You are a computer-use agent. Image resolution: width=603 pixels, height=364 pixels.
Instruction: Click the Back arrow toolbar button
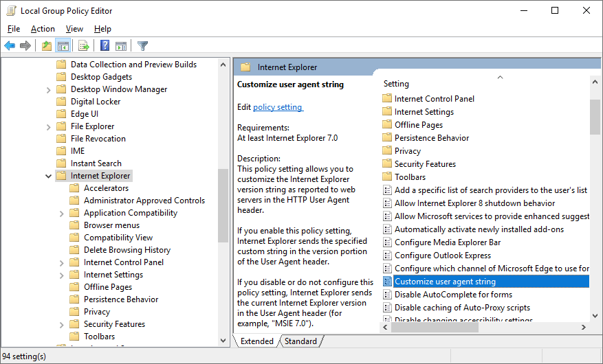pyautogui.click(x=10, y=46)
